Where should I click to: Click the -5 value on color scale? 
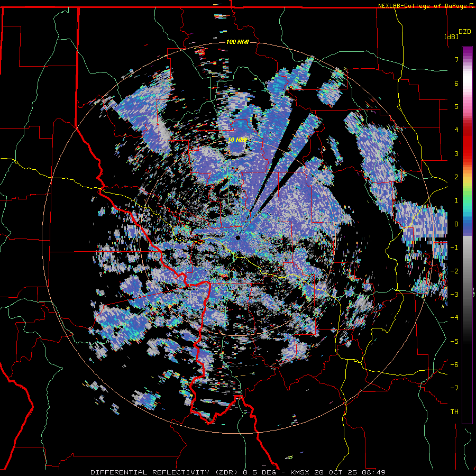point(454,342)
